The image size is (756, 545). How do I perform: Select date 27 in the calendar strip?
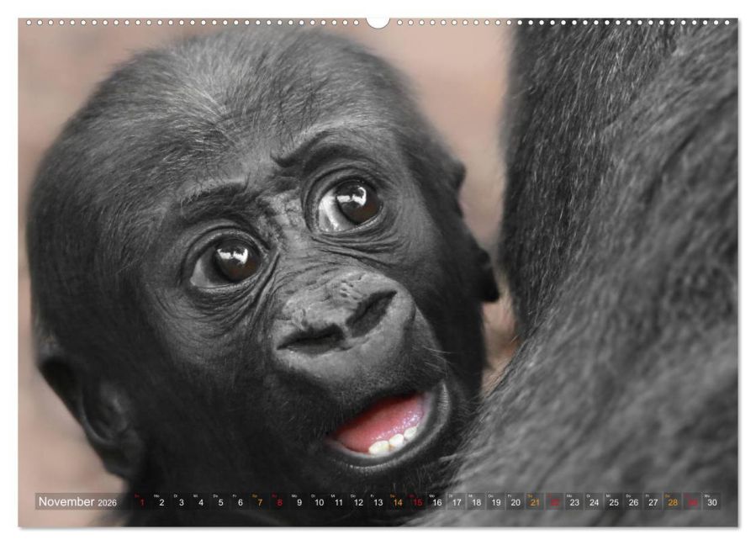tap(653, 502)
